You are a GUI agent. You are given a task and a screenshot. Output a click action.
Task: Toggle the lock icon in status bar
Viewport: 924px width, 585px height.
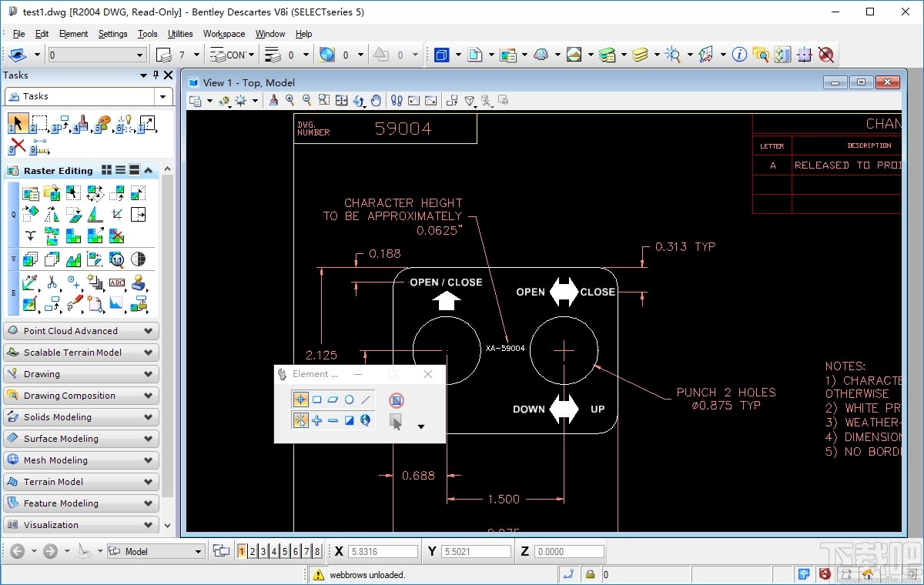591,574
